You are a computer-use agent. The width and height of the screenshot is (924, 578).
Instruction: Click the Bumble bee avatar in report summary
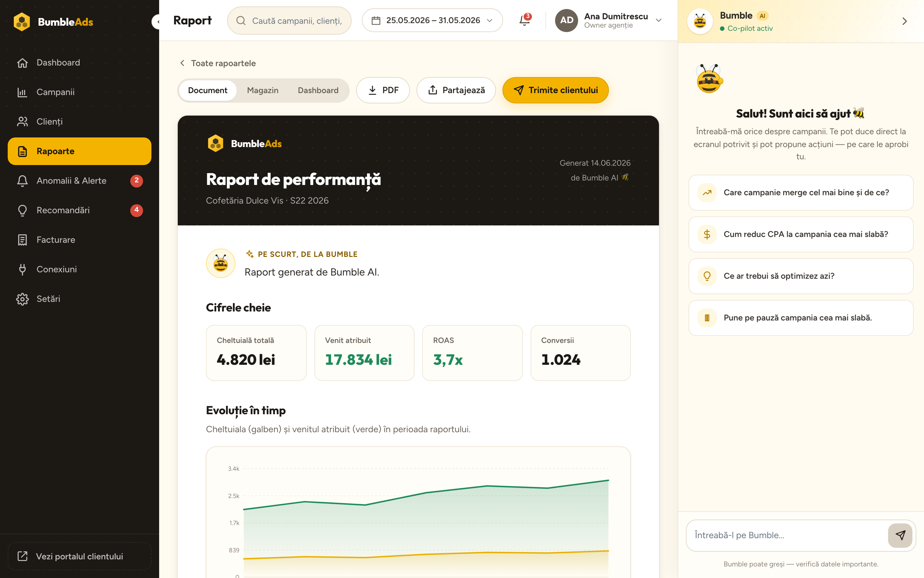tap(221, 263)
